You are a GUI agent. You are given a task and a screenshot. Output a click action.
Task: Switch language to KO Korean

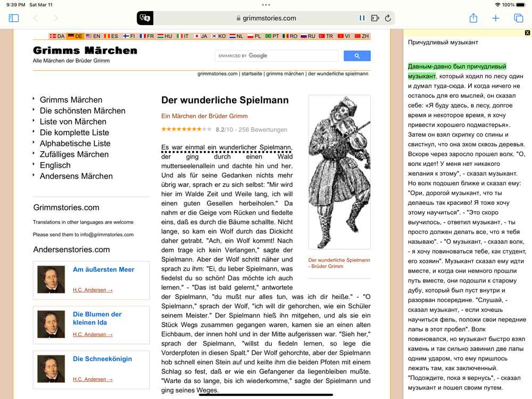[219, 36]
